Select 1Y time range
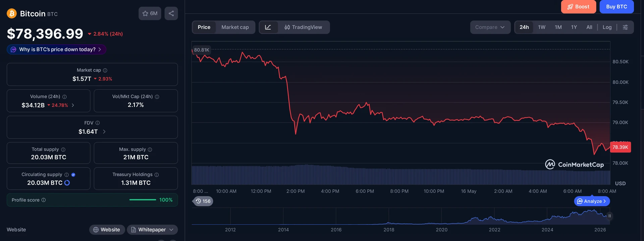644x241 pixels. pyautogui.click(x=574, y=27)
